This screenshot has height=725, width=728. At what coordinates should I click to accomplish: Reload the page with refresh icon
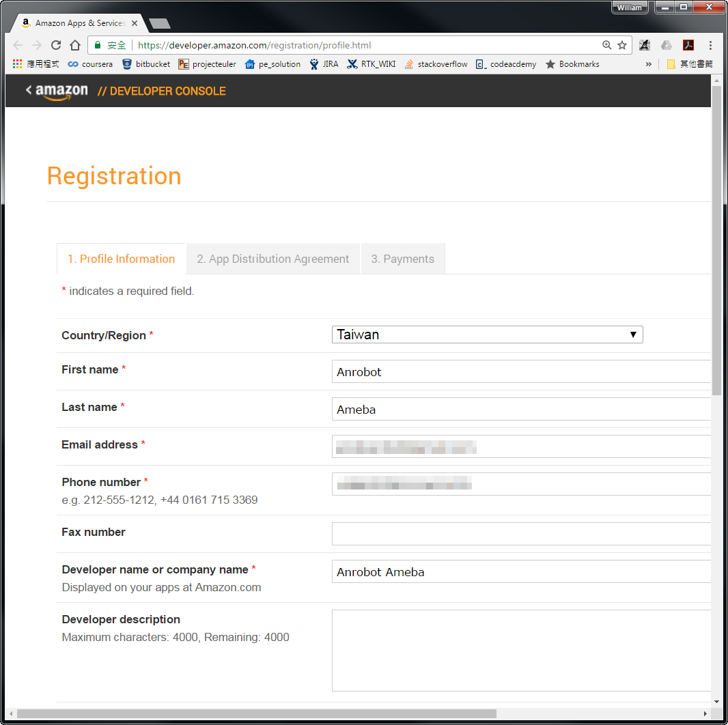(x=56, y=45)
